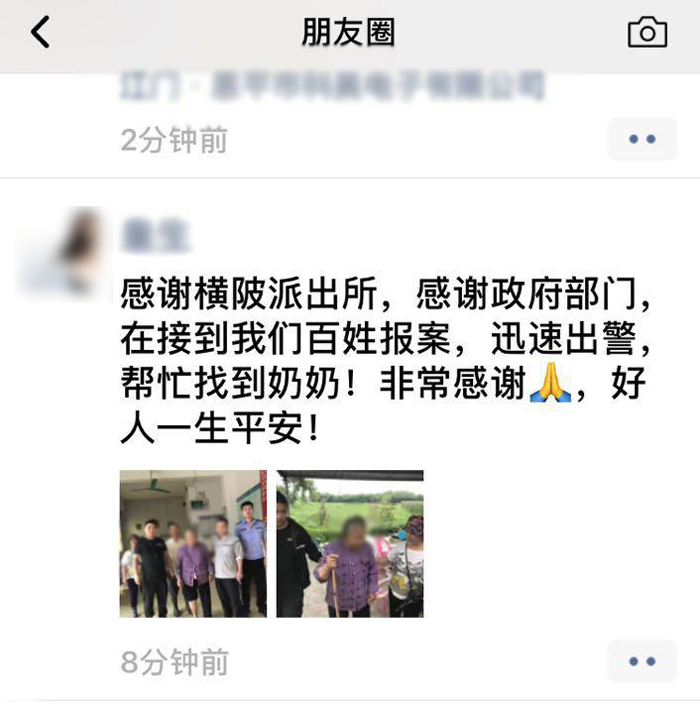Open the poster's blurred profile avatar
Screen dimensions: 700x703
63,253
